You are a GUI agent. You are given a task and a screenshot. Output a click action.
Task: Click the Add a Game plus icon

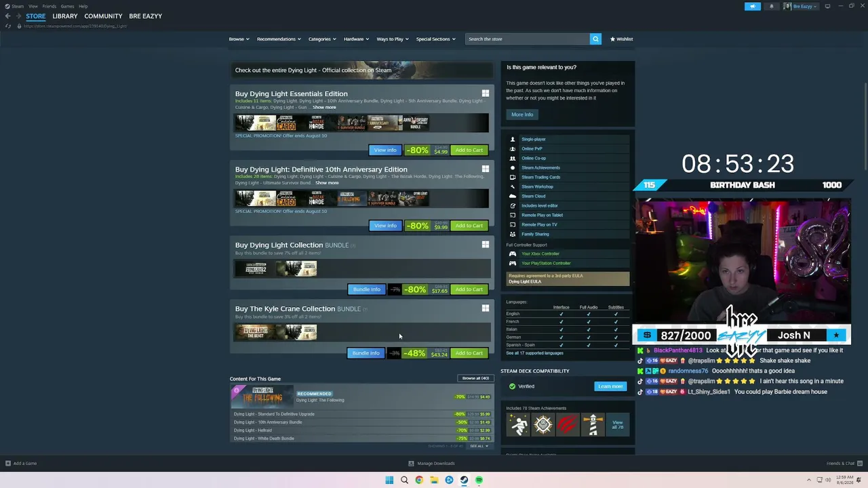point(8,464)
